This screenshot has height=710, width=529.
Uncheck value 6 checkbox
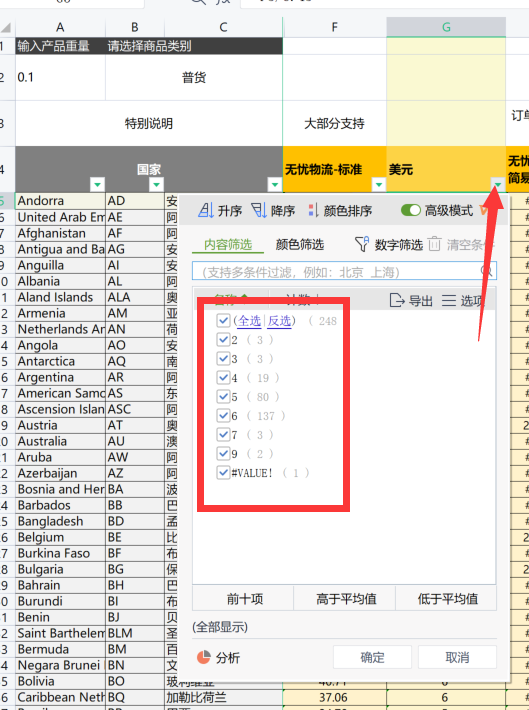(x=223, y=416)
